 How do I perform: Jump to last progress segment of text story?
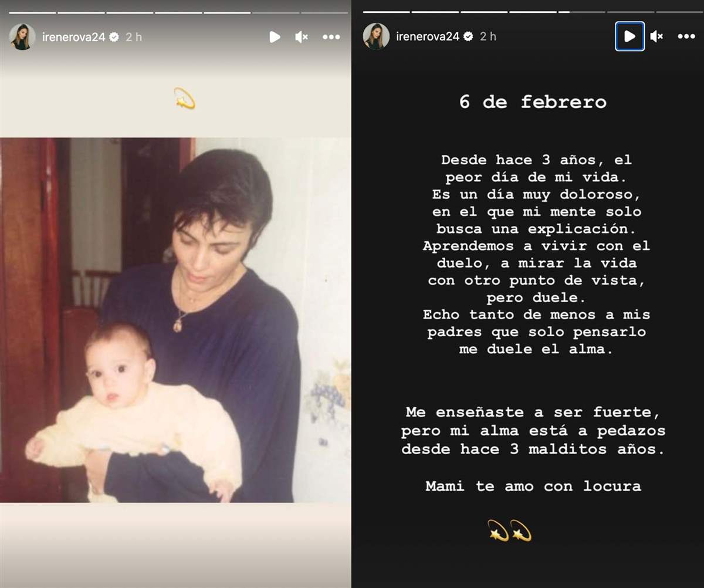tap(679, 12)
